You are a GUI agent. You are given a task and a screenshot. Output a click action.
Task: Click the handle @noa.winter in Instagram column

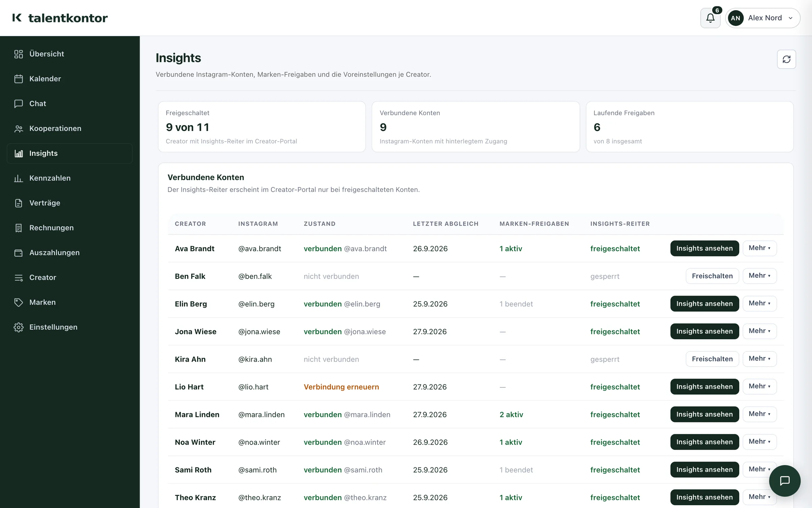(259, 442)
